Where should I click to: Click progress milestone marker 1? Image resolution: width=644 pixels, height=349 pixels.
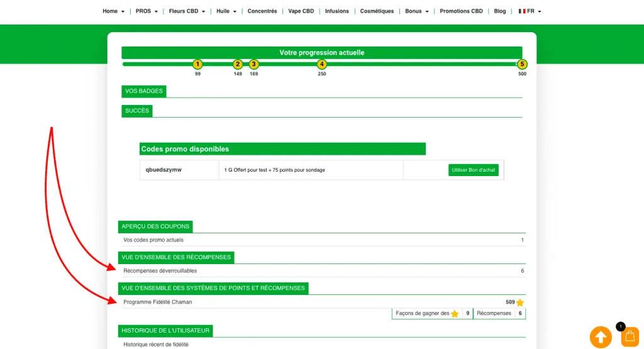click(x=197, y=64)
